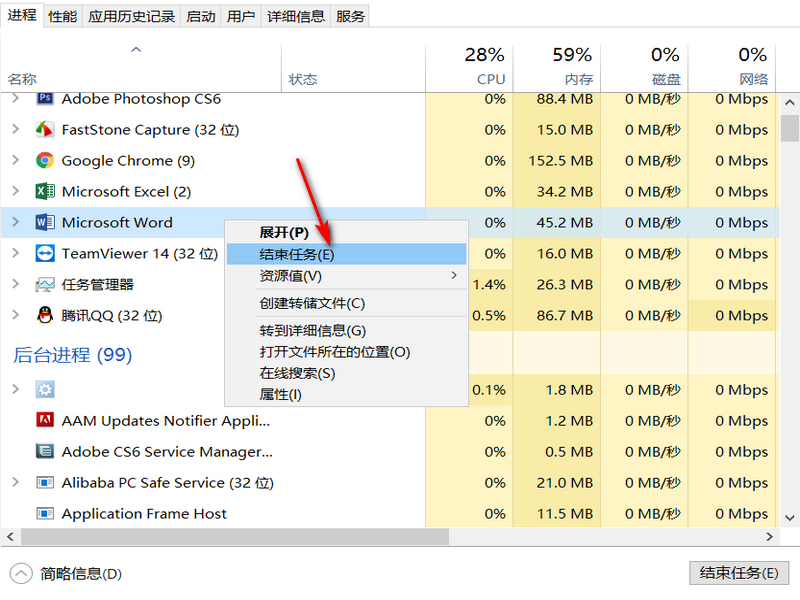Click the Tencent QQ penguin icon
Viewport: 800px width, 600px height.
coord(44,316)
